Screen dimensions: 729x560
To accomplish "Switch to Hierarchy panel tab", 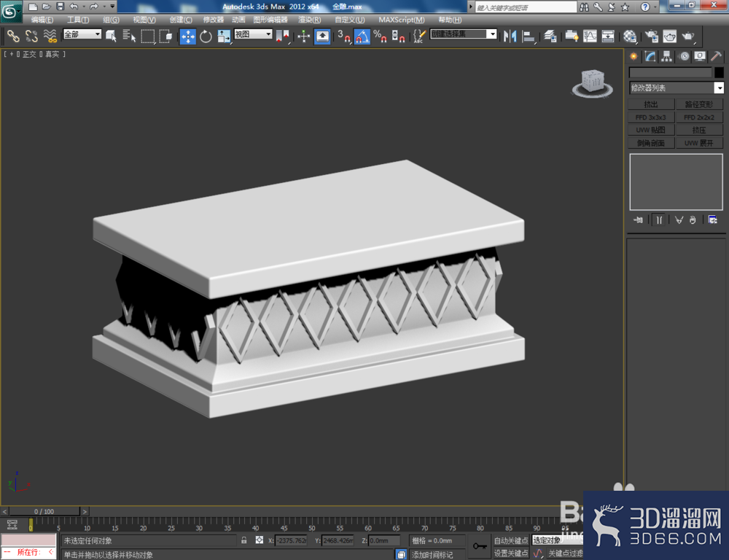I will point(667,57).
